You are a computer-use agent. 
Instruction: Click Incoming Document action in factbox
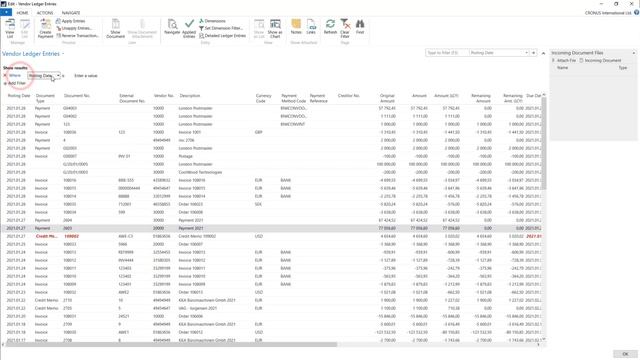coord(600,60)
